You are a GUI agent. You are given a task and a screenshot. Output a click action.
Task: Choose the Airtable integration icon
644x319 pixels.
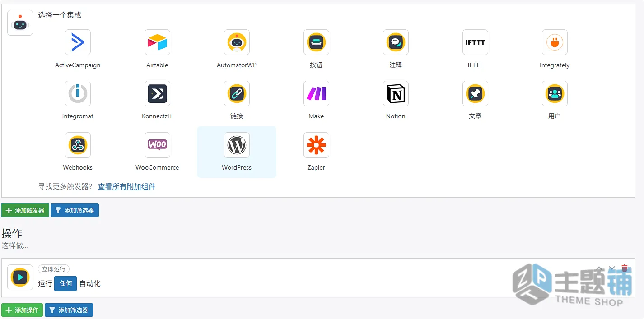tap(157, 42)
